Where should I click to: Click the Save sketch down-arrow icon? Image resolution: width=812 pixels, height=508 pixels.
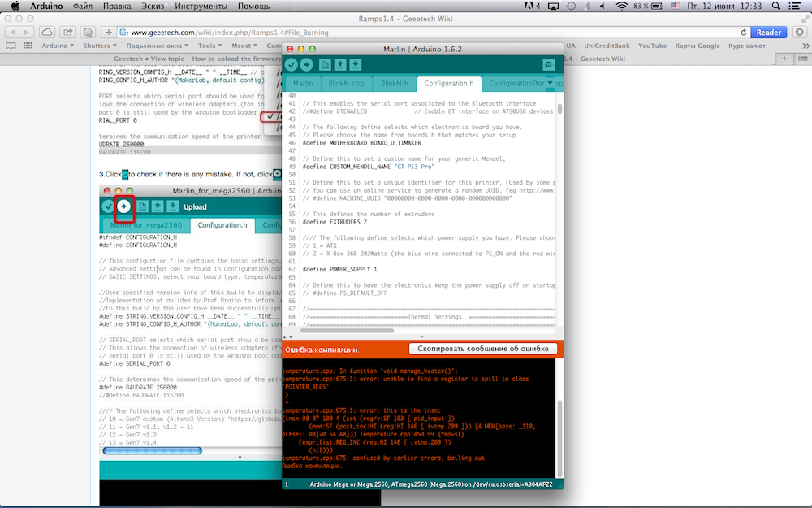(356, 65)
